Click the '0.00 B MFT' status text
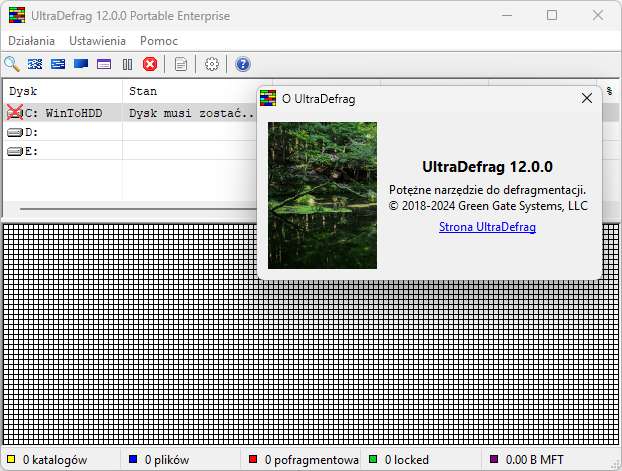 (x=534, y=459)
